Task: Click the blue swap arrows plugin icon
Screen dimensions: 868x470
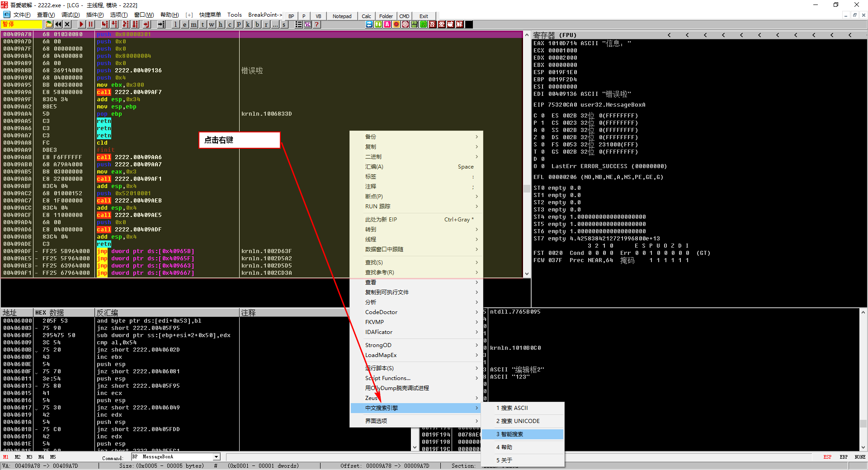Action: click(x=369, y=24)
